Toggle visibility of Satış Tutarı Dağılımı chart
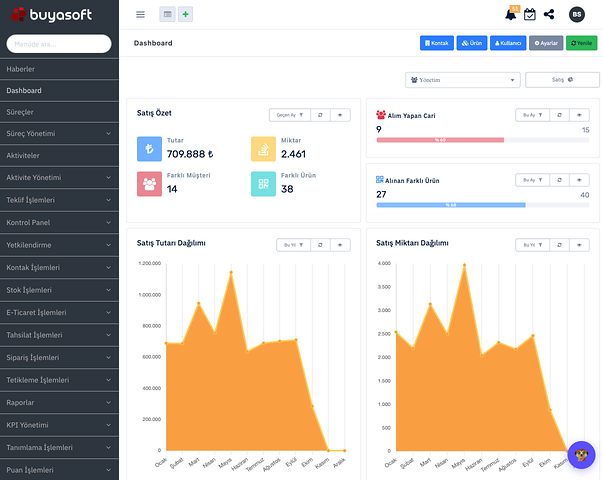 [340, 245]
